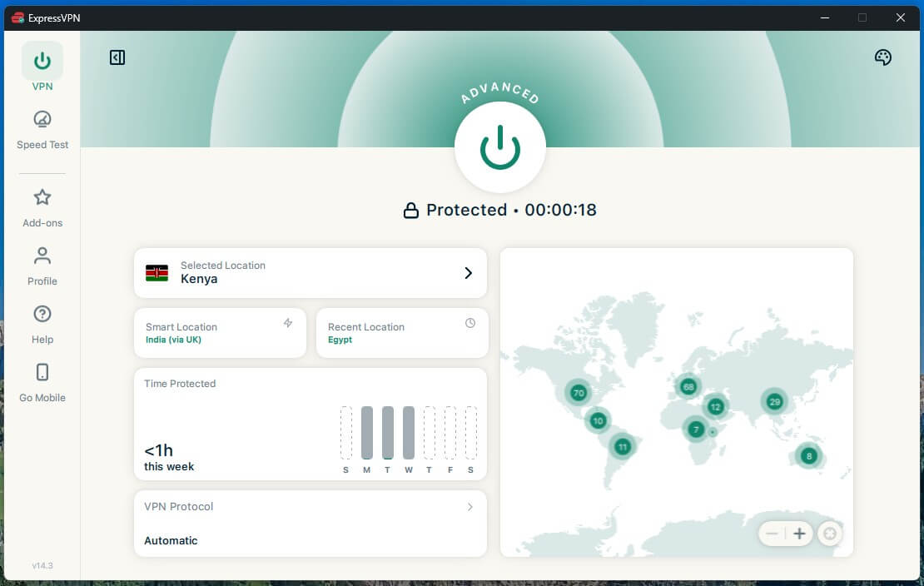Click the Smart Location lightning icon

coord(288,323)
